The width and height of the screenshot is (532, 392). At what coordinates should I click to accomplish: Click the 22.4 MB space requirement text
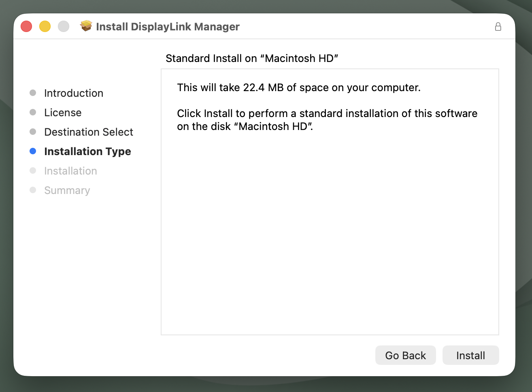[x=299, y=87]
